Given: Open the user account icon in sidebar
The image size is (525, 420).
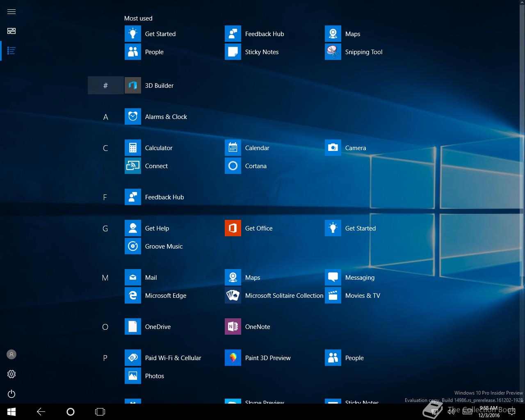Looking at the screenshot, I should [x=11, y=354].
